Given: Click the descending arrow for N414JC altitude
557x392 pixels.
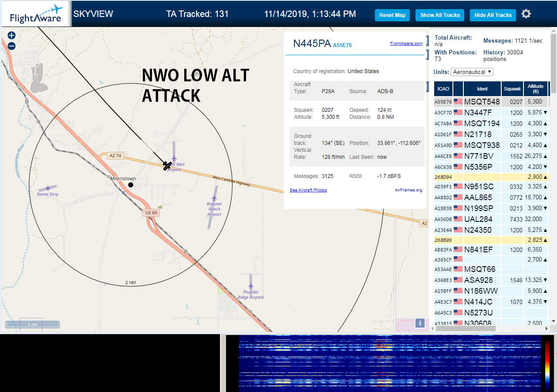Looking at the screenshot, I should point(545,302).
